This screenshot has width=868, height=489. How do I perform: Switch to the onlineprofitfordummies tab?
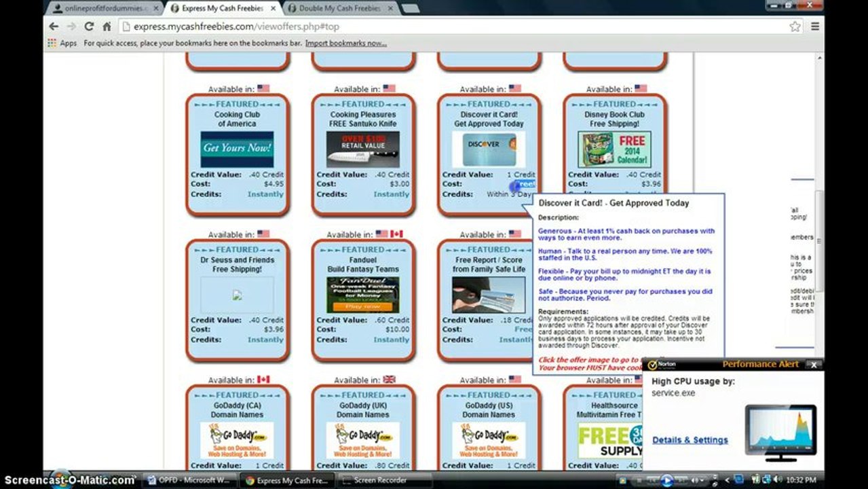(x=103, y=9)
